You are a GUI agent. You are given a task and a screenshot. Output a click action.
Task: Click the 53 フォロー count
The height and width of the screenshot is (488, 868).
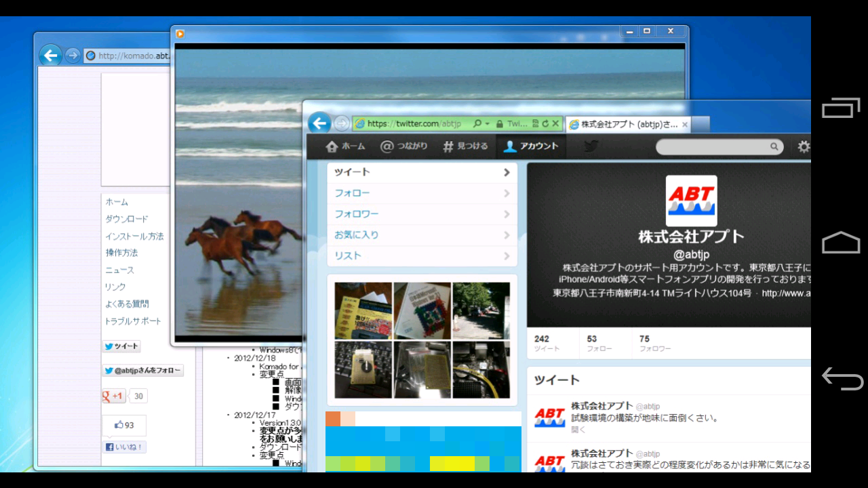click(599, 343)
